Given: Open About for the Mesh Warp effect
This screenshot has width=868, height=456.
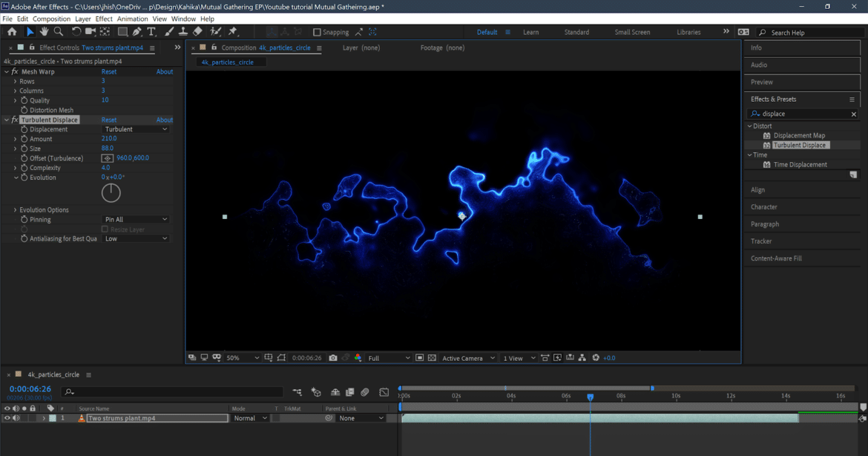Looking at the screenshot, I should coord(164,71).
